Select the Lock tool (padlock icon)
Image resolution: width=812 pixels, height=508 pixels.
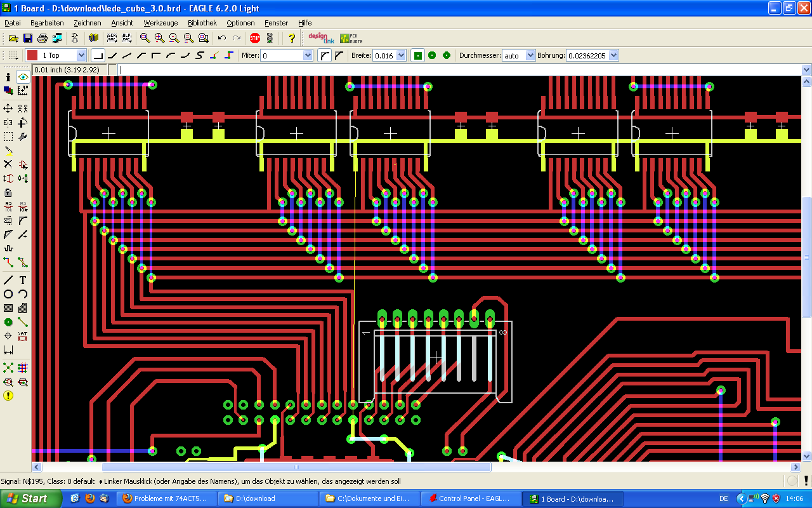tap(8, 192)
